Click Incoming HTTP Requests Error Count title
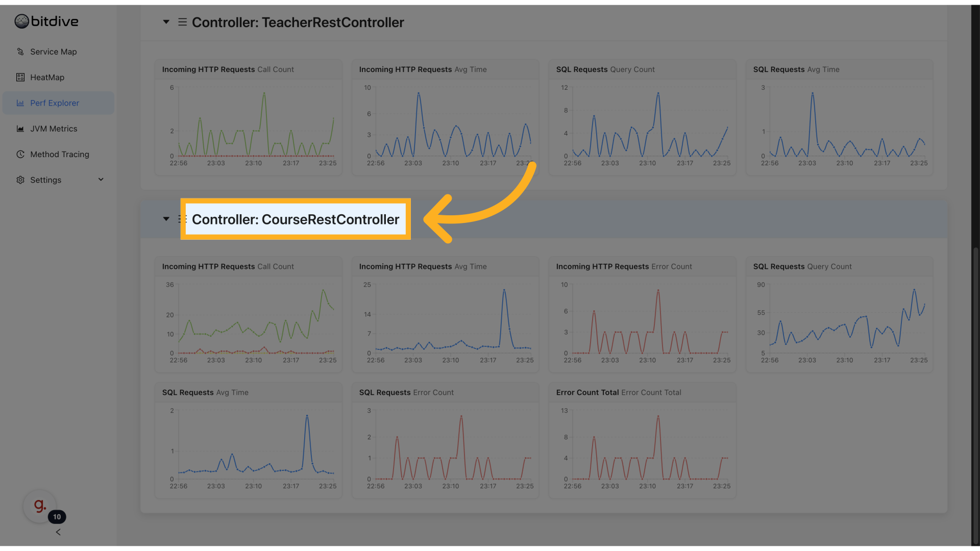The width and height of the screenshot is (980, 551). 624,266
